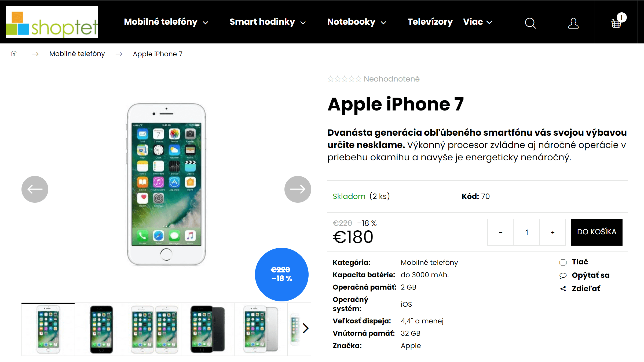Open the Televízory menu item

coord(430,22)
